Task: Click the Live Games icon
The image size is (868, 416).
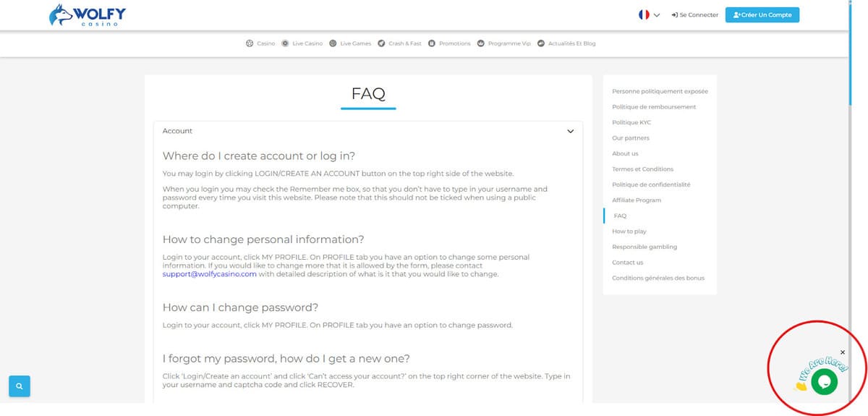Action: coord(333,43)
